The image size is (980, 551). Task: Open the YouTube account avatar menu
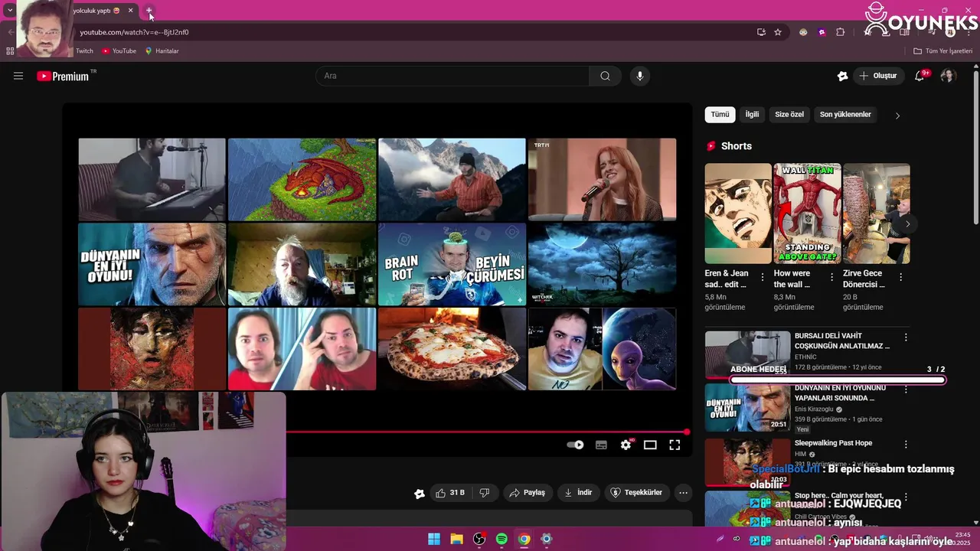948,76
